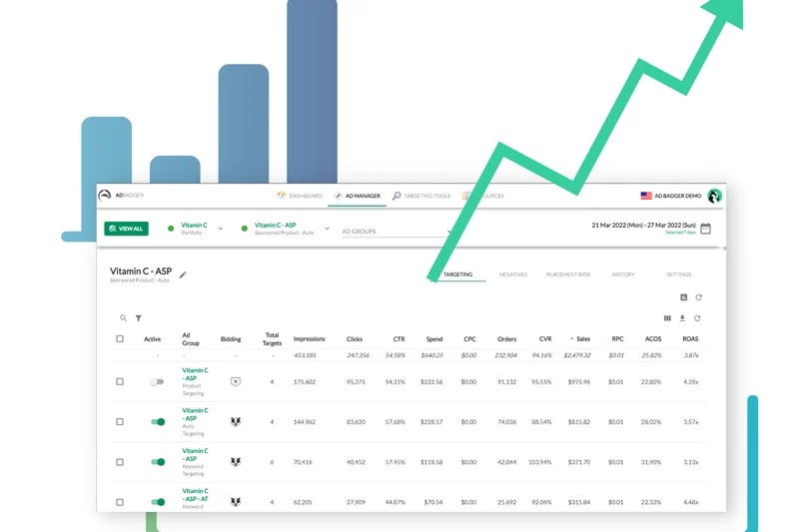Sort by the CVR column header
The width and height of the screenshot is (799, 532).
545,338
